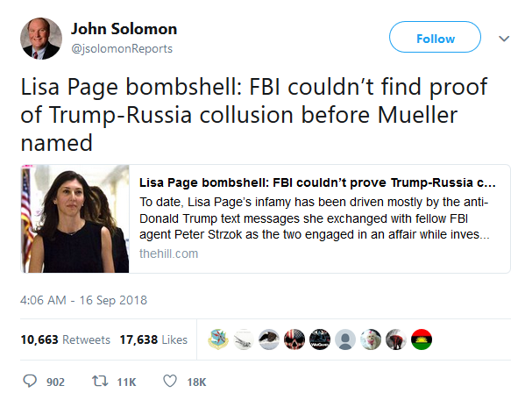Open the @jsolomonReports handle link
This screenshot has height=400, width=532.
pos(122,48)
